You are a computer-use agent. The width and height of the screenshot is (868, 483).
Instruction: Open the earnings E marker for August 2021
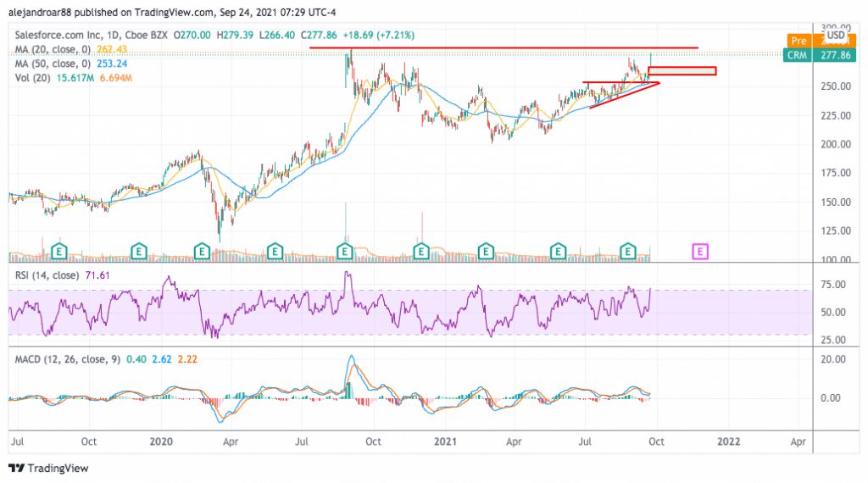(628, 252)
